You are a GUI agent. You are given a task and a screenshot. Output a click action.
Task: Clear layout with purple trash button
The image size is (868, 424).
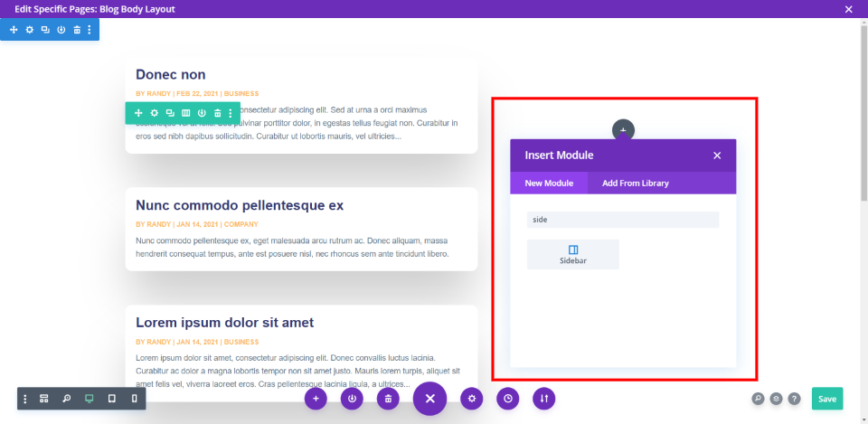[388, 399]
